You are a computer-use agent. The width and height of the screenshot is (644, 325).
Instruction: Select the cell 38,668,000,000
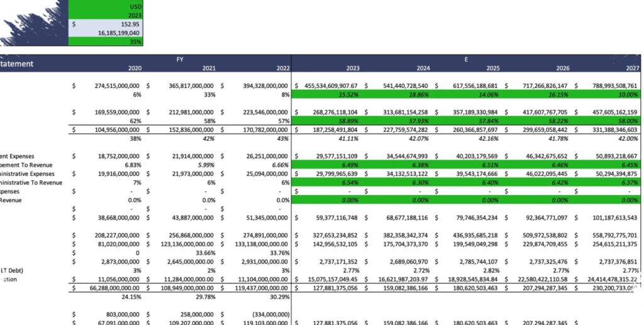[x=119, y=218]
